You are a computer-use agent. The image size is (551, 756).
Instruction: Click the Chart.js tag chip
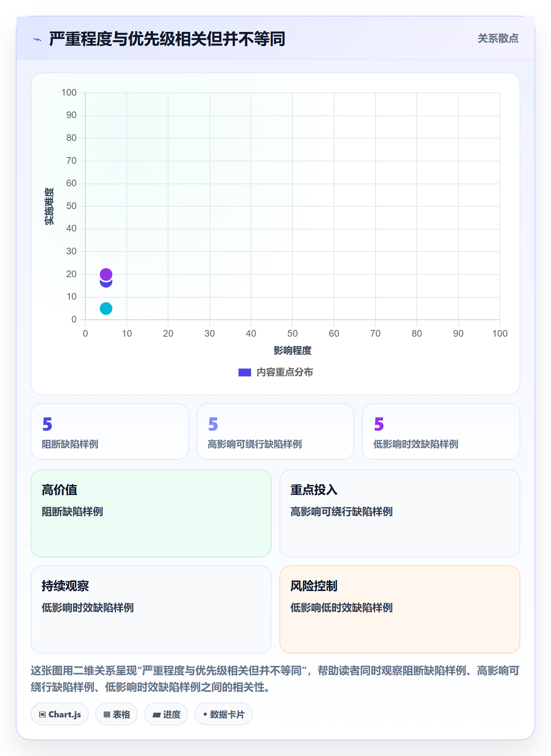pos(60,714)
